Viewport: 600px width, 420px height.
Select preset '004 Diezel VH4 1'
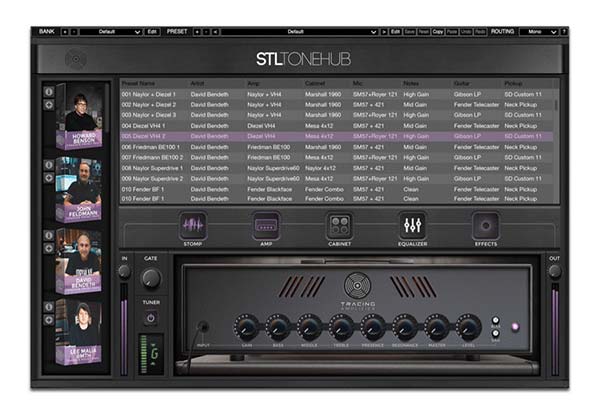[337, 126]
